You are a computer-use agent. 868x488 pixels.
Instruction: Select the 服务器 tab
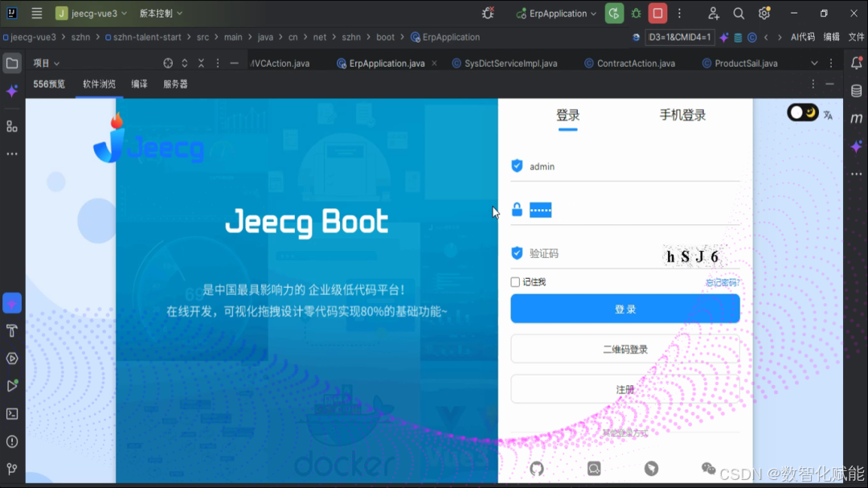tap(175, 84)
